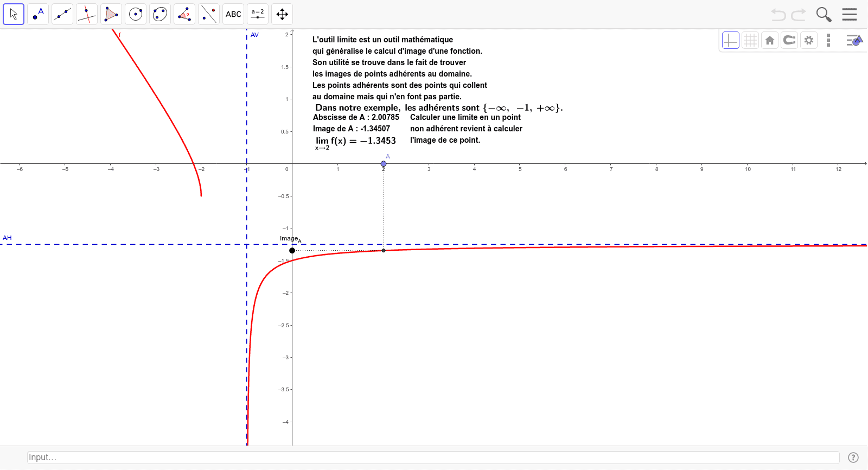Select the Point tool

(38, 14)
